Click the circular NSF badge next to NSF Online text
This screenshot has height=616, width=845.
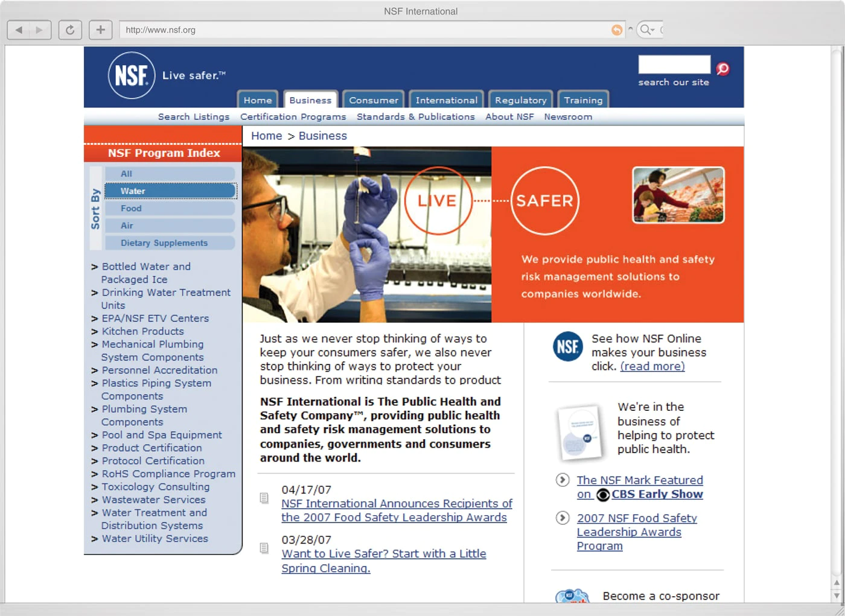[x=567, y=347]
